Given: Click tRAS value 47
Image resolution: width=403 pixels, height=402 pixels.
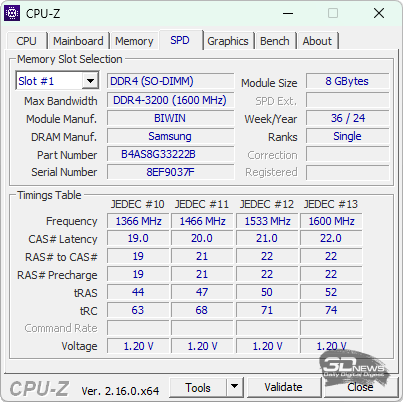Looking at the screenshot, I should [202, 292].
